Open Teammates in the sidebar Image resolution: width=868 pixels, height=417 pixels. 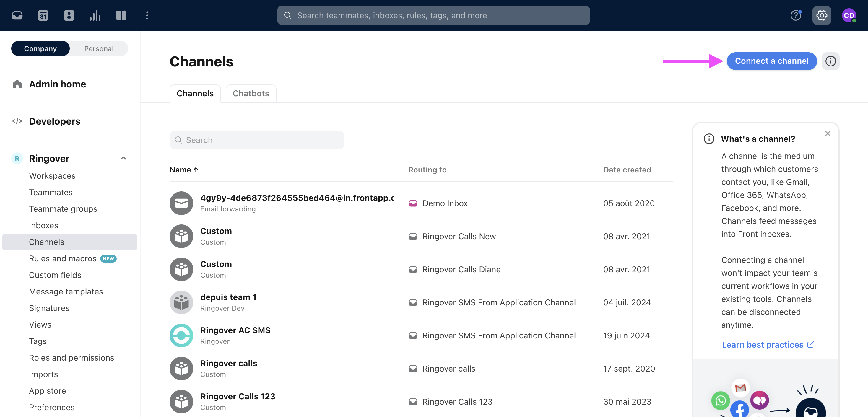click(x=51, y=192)
